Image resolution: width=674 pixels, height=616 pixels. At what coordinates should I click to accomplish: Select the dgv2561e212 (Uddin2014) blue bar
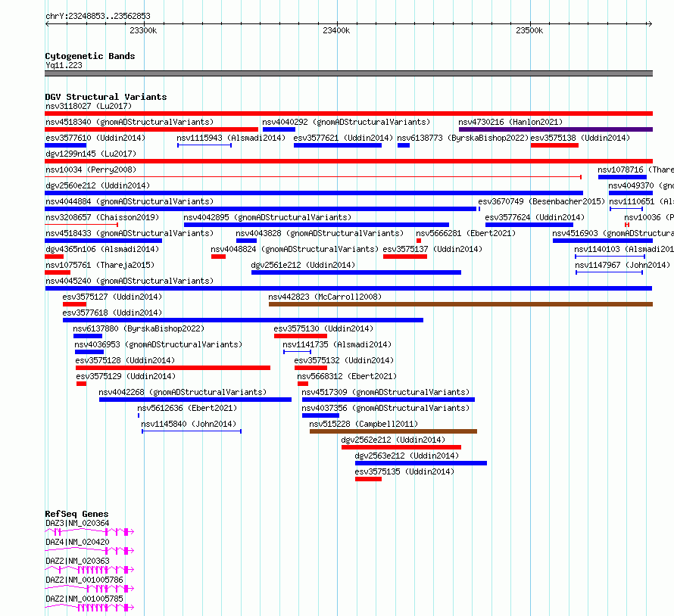pyautogui.click(x=357, y=272)
